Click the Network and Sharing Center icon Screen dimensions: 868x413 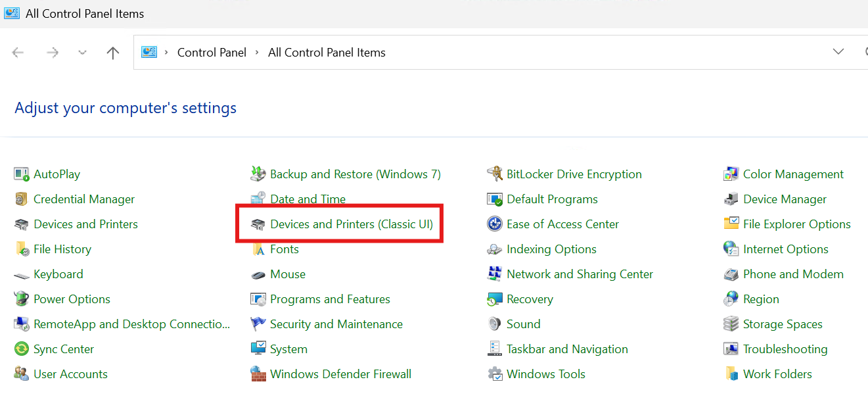point(495,274)
